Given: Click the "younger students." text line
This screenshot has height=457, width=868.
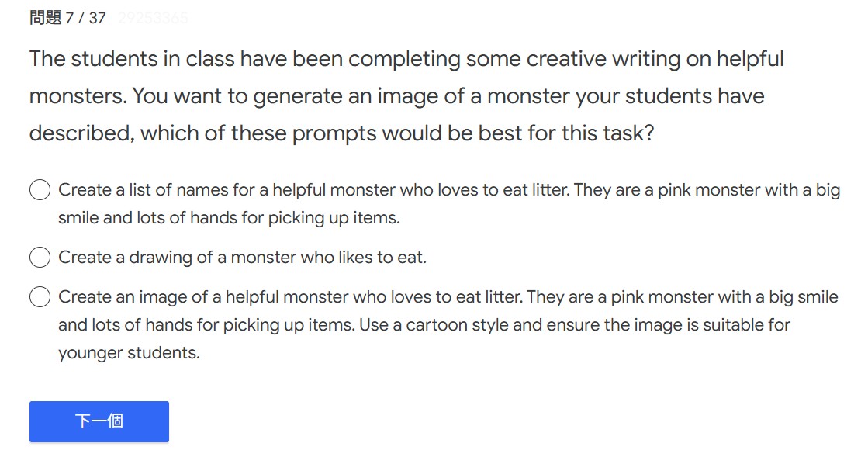Looking at the screenshot, I should [x=129, y=353].
